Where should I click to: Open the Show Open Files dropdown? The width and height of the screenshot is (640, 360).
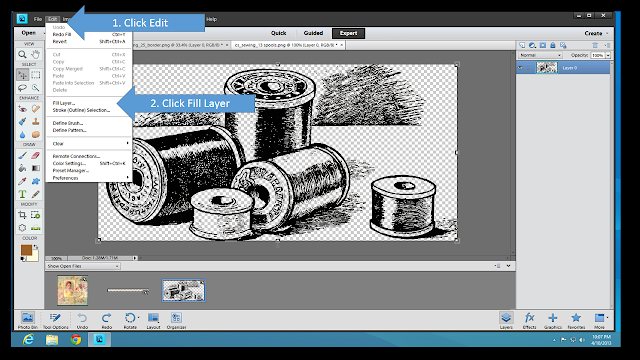(83, 266)
